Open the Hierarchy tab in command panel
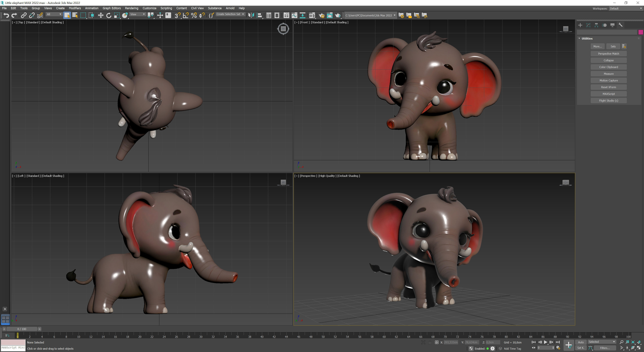Image resolution: width=644 pixels, height=352 pixels. (x=596, y=25)
